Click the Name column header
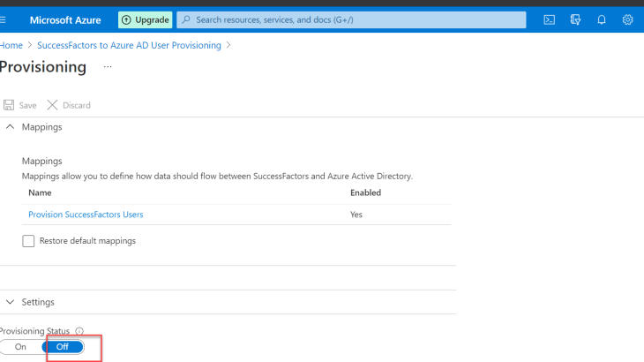This screenshot has height=362, width=644. coord(40,192)
